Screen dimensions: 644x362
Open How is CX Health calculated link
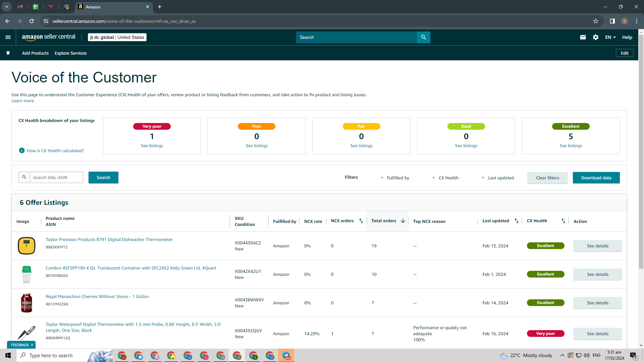(55, 150)
